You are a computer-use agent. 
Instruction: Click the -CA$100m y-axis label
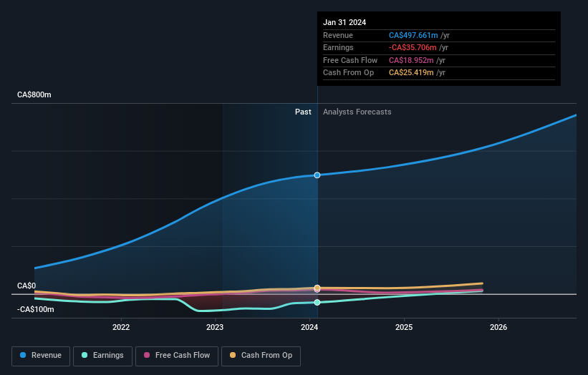point(36,309)
